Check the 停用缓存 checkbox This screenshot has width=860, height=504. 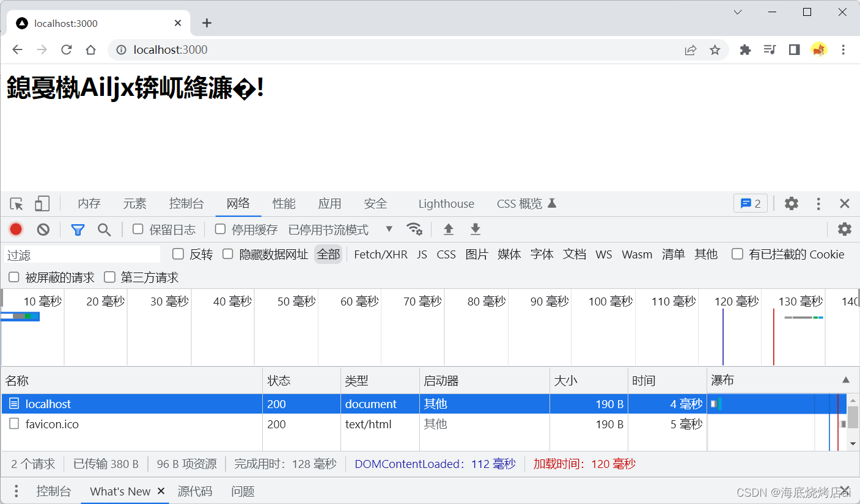(220, 229)
